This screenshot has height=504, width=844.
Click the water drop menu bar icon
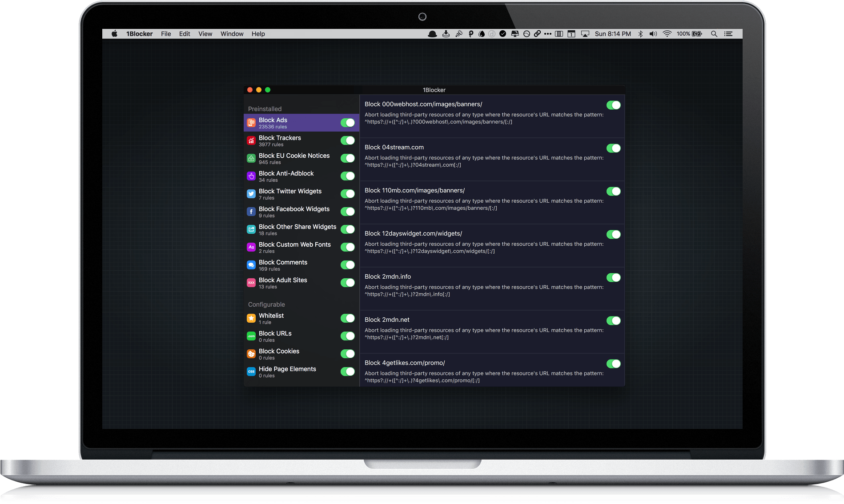[x=482, y=34]
